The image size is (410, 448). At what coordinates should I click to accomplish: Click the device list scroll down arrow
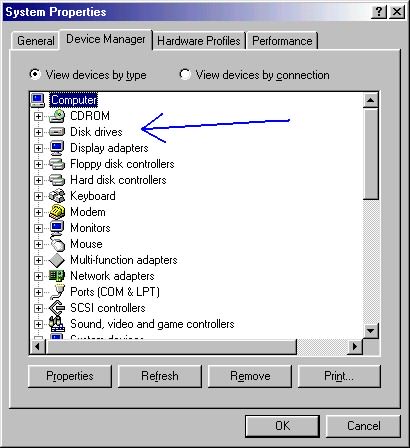(x=370, y=331)
